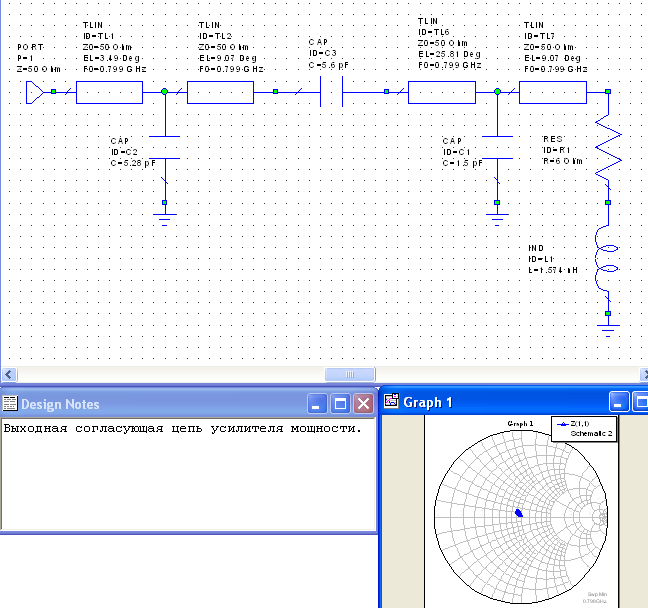Click junction node between TL1 and TL2
This screenshot has width=648, height=608.
[x=164, y=91]
